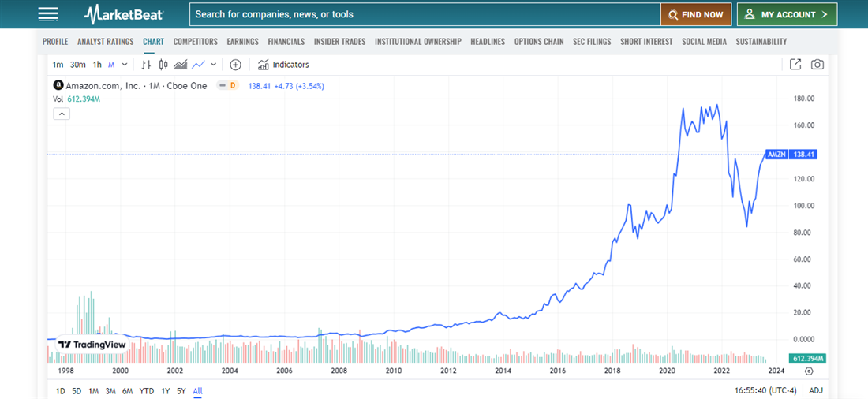Image resolution: width=868 pixels, height=399 pixels.
Task: Expand the interval dropdown arrow
Action: coord(125,65)
